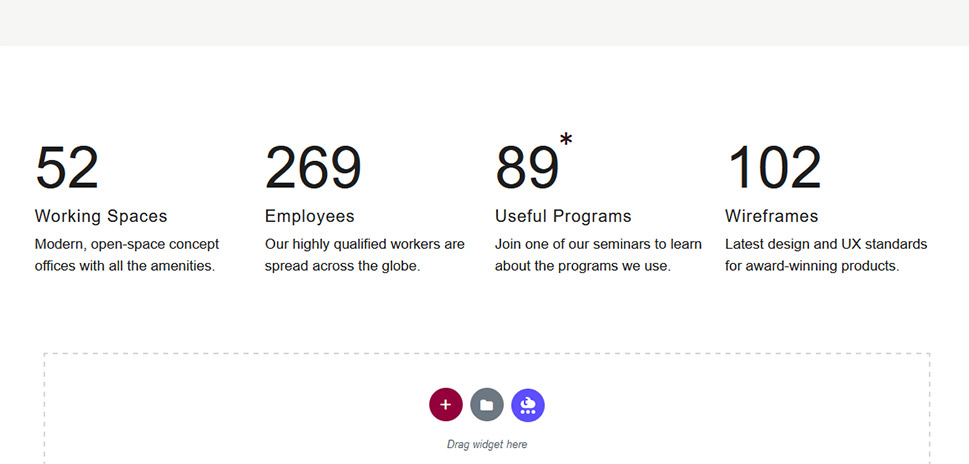Click the purple AI cloud icon
Image resolution: width=969 pixels, height=464 pixels.
(528, 405)
